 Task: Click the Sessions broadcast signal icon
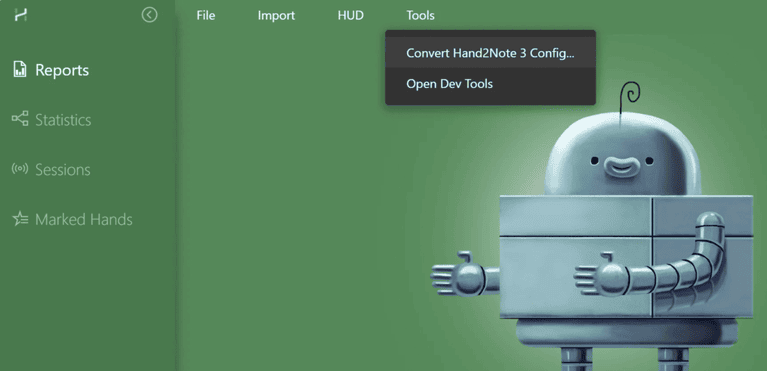tap(20, 169)
